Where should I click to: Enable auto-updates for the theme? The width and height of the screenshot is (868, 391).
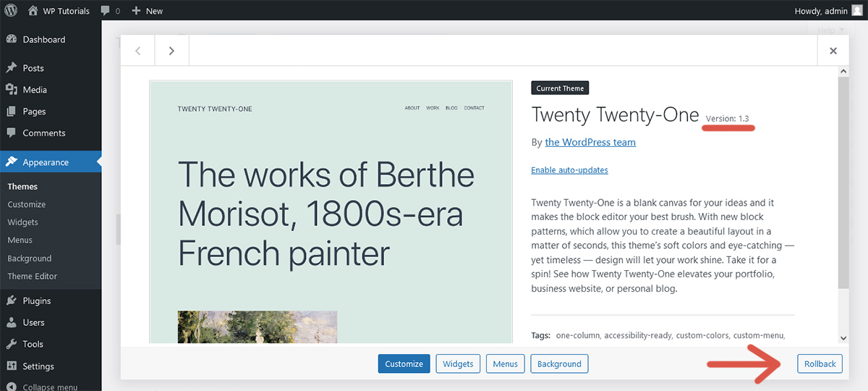(569, 170)
